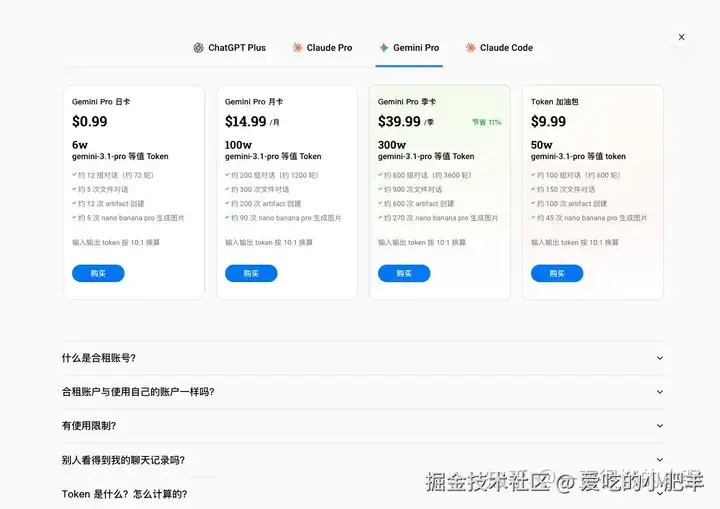Open the Claude Code tab

[x=499, y=48]
